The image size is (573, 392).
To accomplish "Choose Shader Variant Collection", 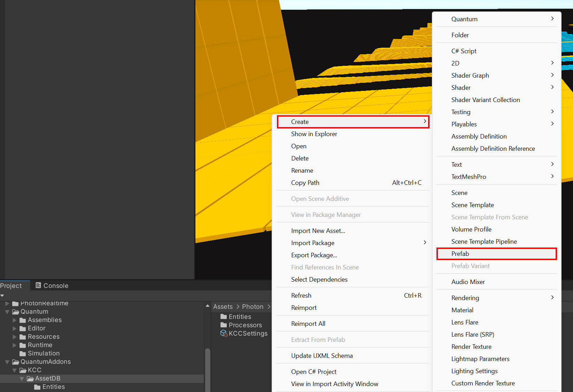I will point(486,100).
